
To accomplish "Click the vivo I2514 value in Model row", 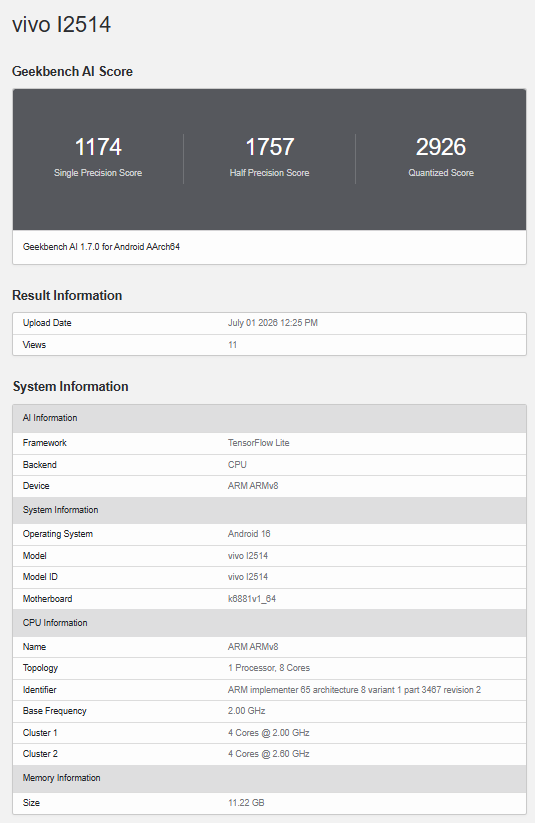I will pyautogui.click(x=248, y=556).
